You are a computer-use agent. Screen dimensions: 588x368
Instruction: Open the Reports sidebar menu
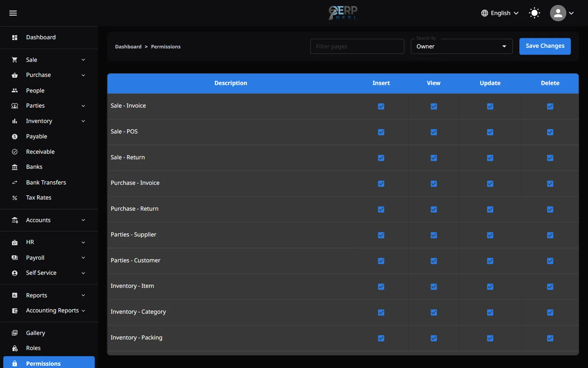pyautogui.click(x=49, y=296)
